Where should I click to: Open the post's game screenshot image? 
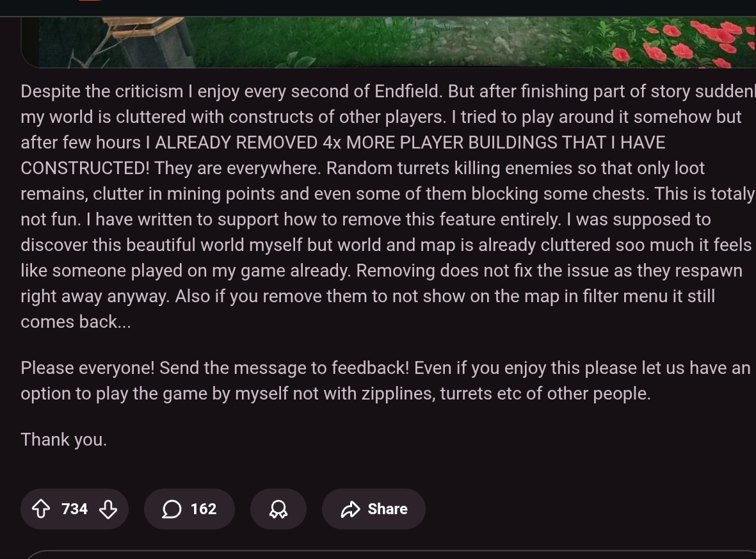[x=388, y=42]
